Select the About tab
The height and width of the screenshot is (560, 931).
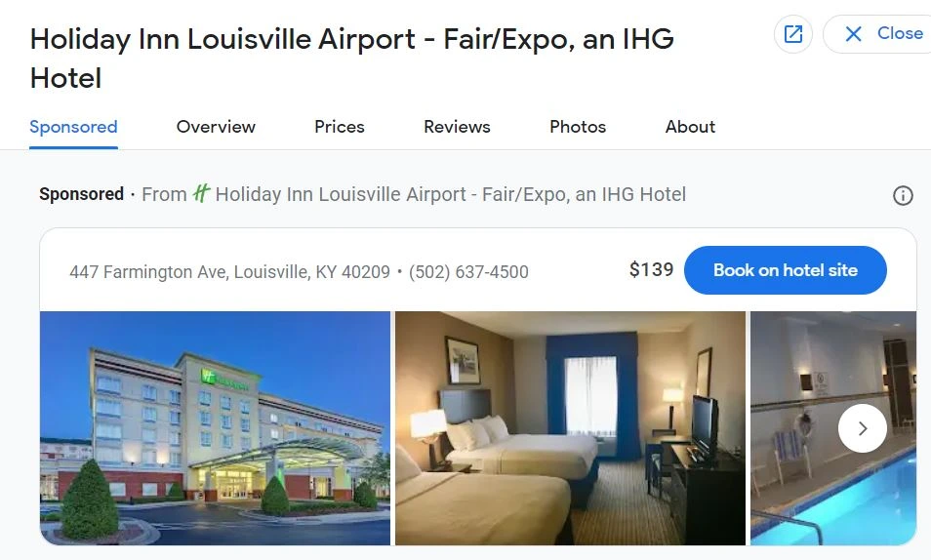(x=690, y=127)
